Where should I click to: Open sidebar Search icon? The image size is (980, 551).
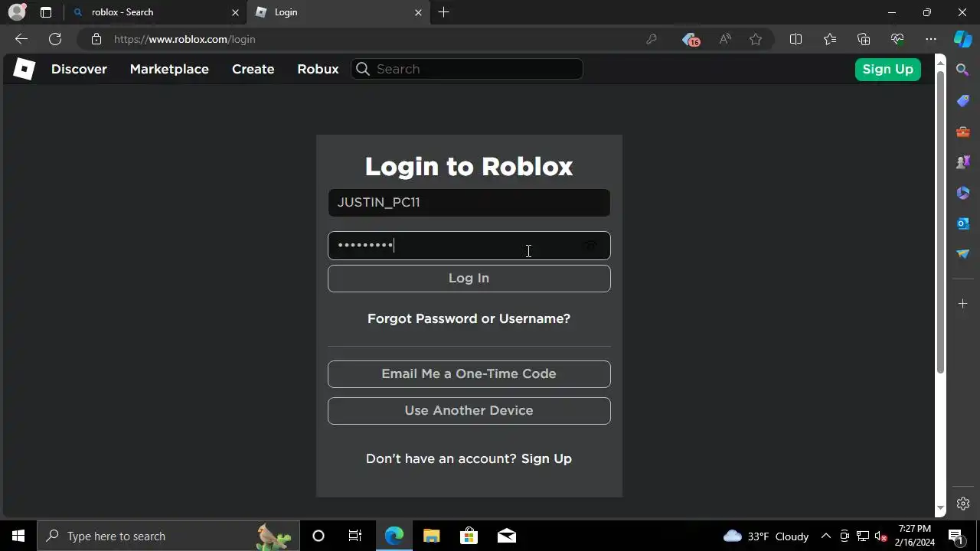click(963, 70)
